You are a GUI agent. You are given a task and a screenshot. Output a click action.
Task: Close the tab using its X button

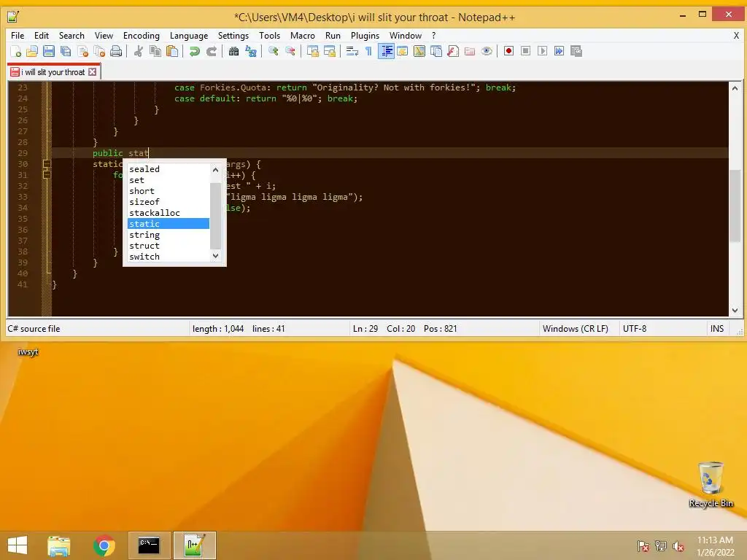pyautogui.click(x=93, y=72)
